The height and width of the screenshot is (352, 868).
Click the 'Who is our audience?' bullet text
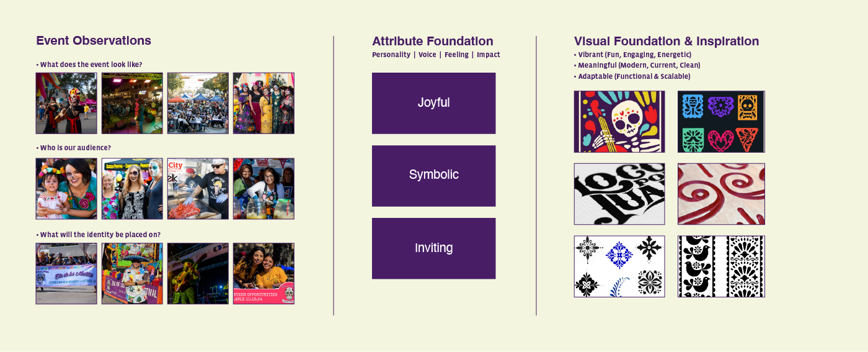point(76,148)
